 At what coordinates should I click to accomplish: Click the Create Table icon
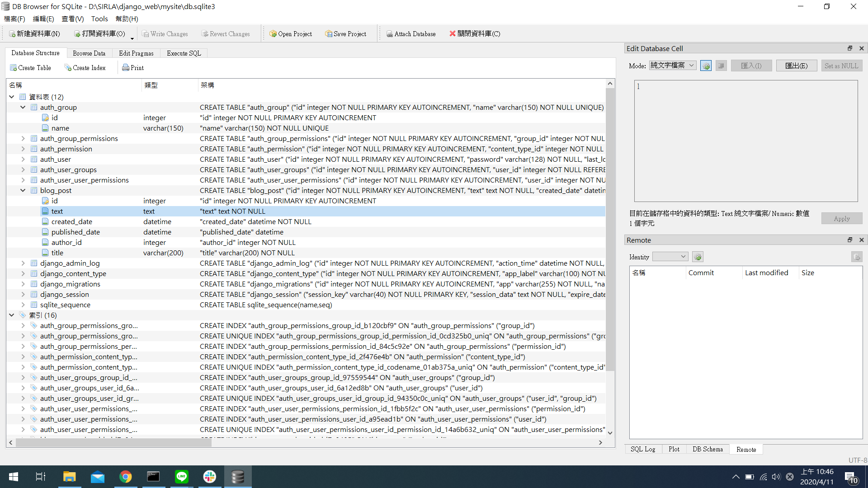(x=14, y=68)
